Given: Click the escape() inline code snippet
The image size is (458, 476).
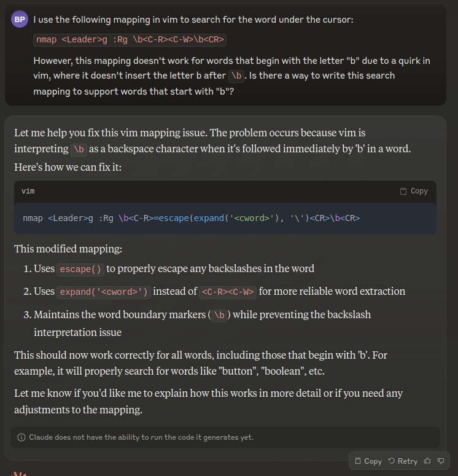Looking at the screenshot, I should (82, 269).
